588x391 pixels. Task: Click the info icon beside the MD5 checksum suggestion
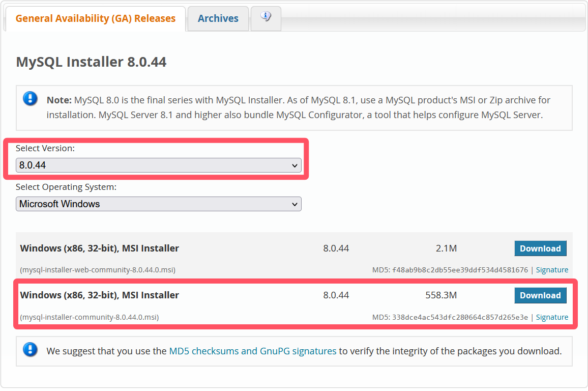30,349
